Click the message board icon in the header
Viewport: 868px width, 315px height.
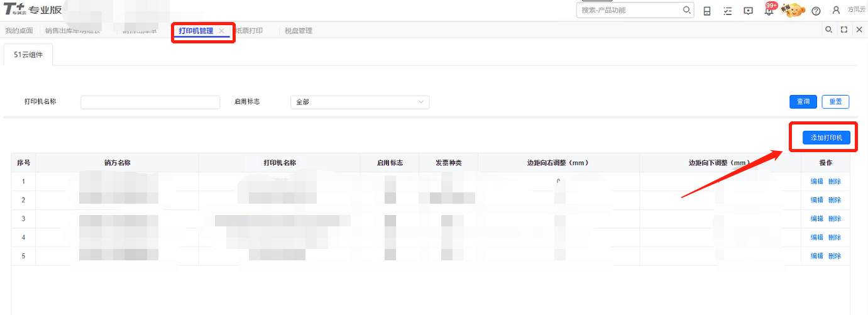748,11
